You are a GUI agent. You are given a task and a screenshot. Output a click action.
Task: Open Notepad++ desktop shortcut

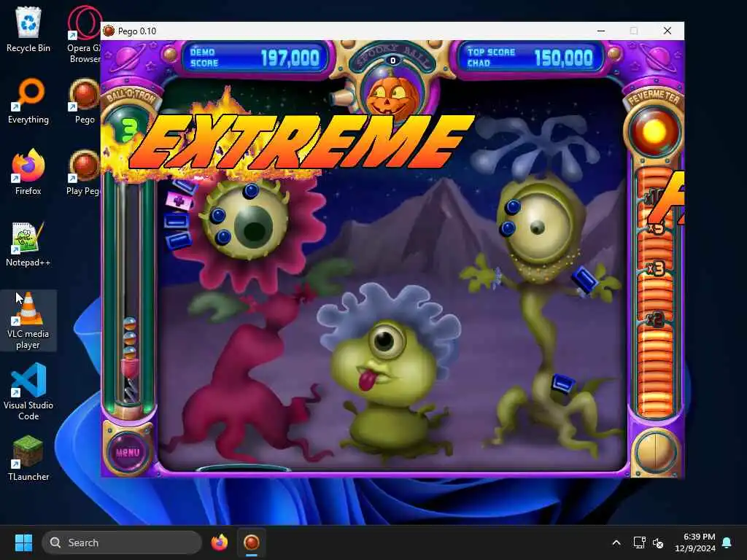tap(28, 244)
